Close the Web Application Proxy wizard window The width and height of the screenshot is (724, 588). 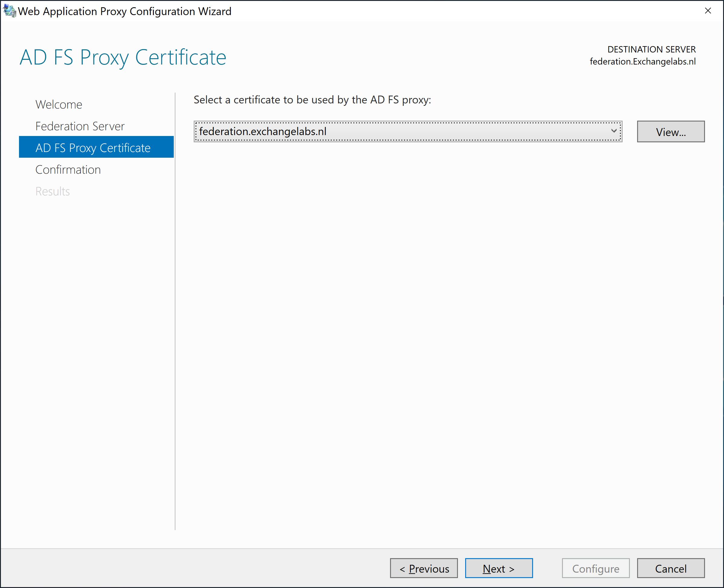(x=707, y=11)
